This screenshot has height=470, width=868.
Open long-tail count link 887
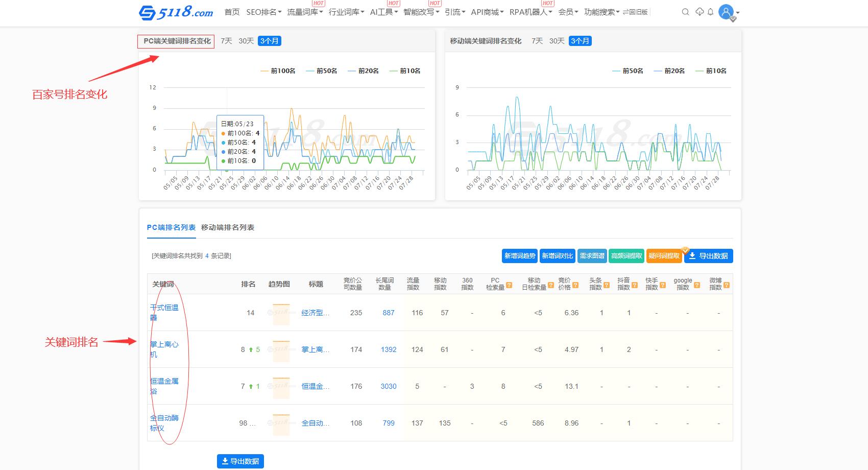pos(389,313)
